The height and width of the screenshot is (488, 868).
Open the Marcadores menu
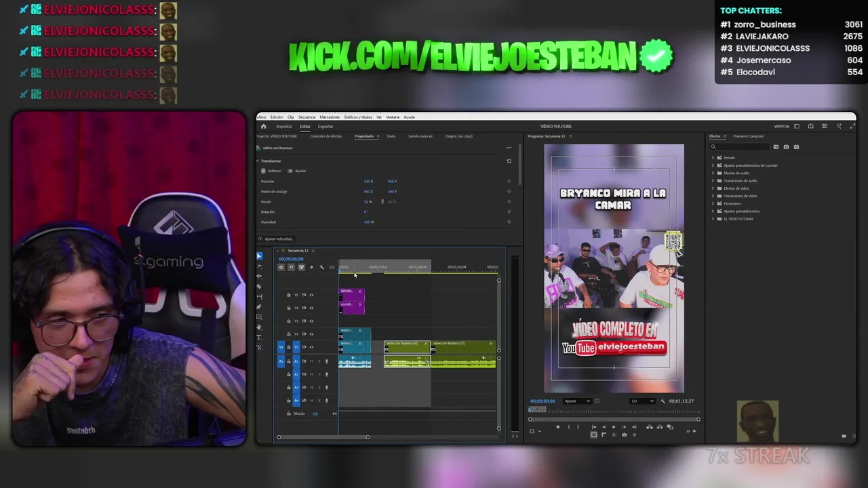(x=330, y=117)
